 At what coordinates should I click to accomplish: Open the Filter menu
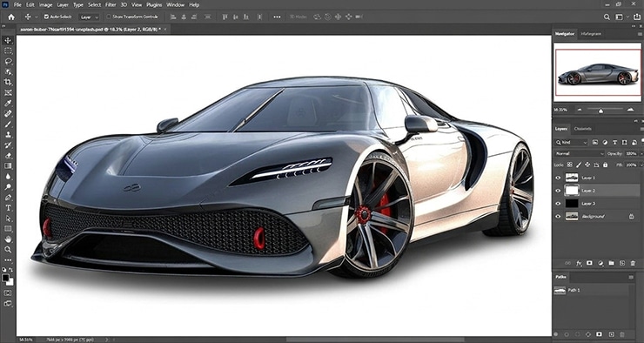[111, 5]
